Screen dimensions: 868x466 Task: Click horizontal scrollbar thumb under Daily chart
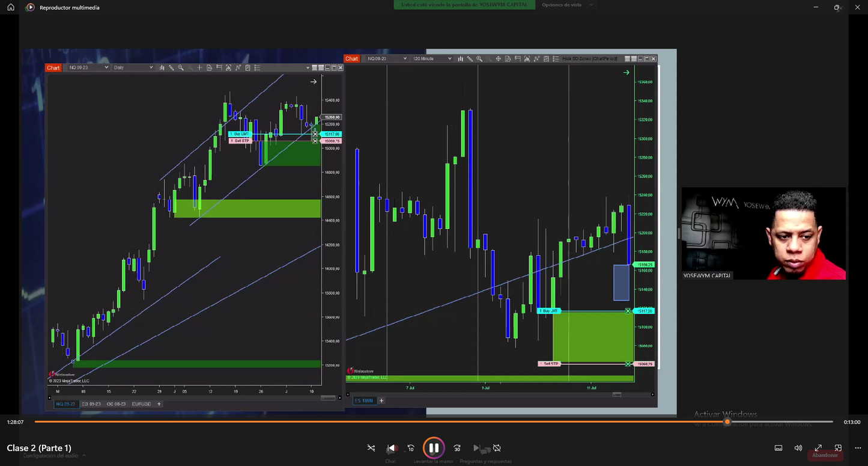click(x=328, y=398)
